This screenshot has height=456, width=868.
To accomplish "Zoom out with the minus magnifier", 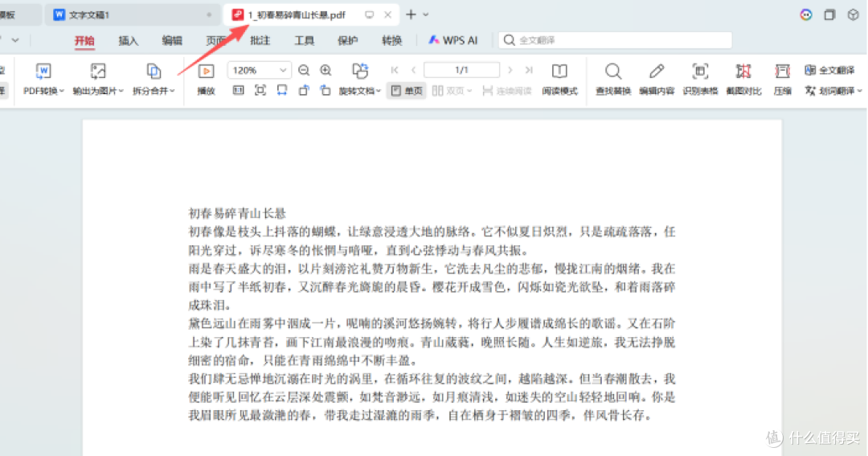I will [303, 70].
